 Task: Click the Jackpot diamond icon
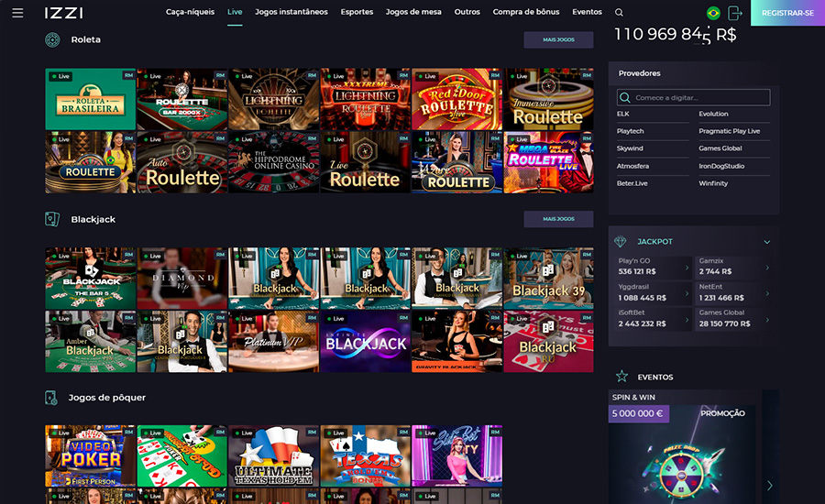621,242
